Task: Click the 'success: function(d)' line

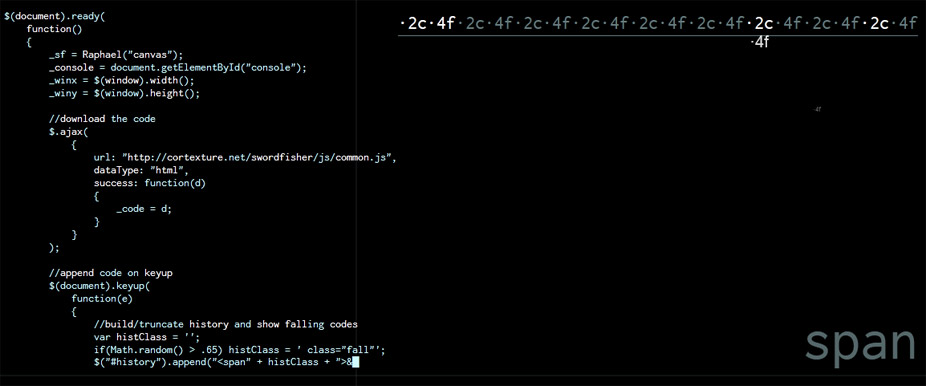Action: pos(149,183)
